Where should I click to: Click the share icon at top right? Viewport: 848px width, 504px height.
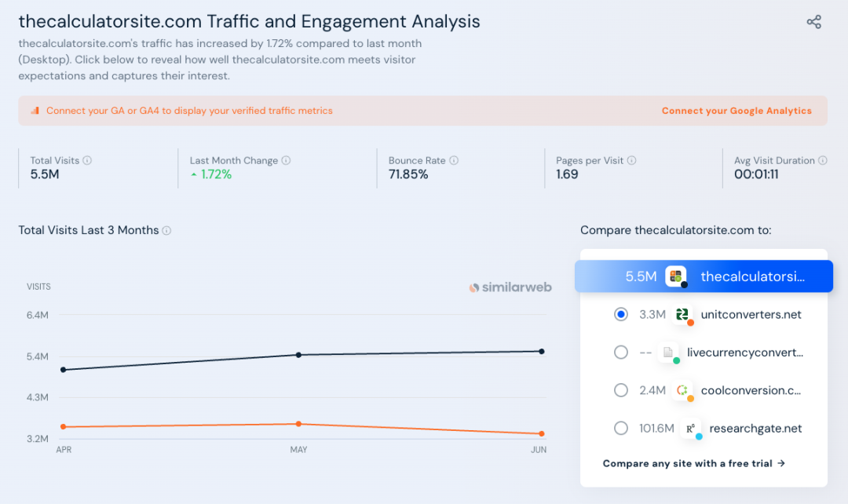[x=814, y=22]
